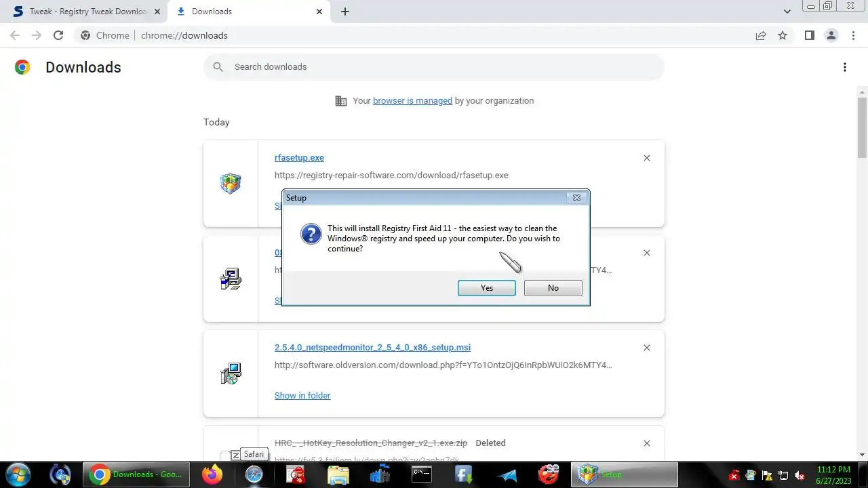Click scrollbar down arrow on page
The image size is (868, 488).
[862, 455]
